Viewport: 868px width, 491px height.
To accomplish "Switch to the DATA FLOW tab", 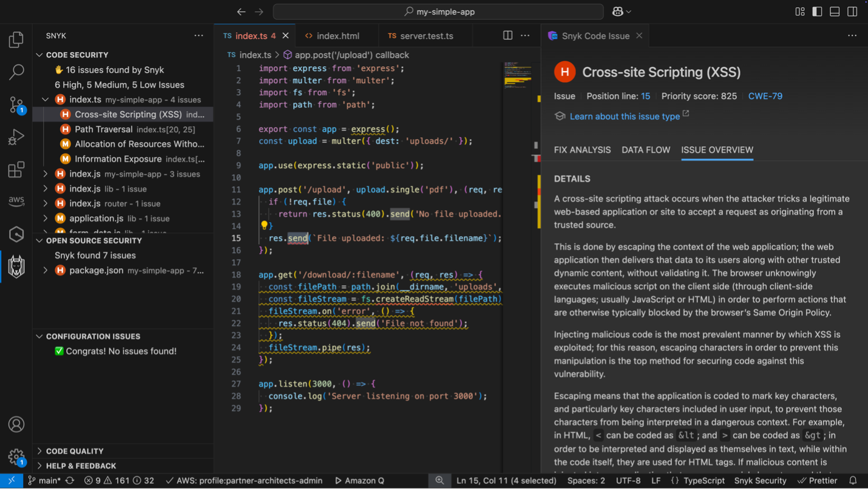I will click(646, 150).
